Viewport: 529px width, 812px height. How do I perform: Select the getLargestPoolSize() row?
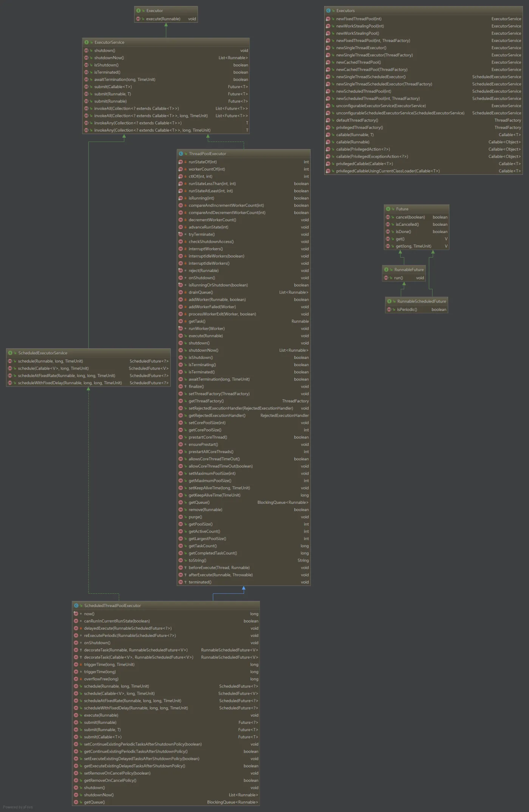[243, 539]
